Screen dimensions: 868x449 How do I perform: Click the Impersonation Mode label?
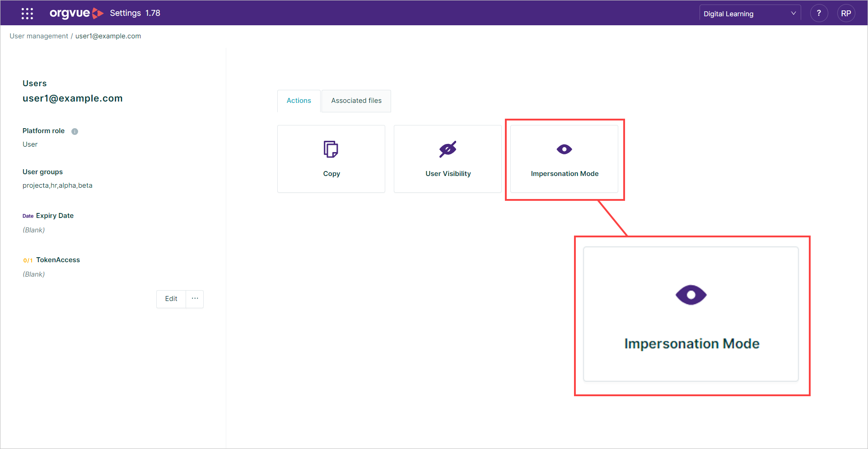click(565, 174)
